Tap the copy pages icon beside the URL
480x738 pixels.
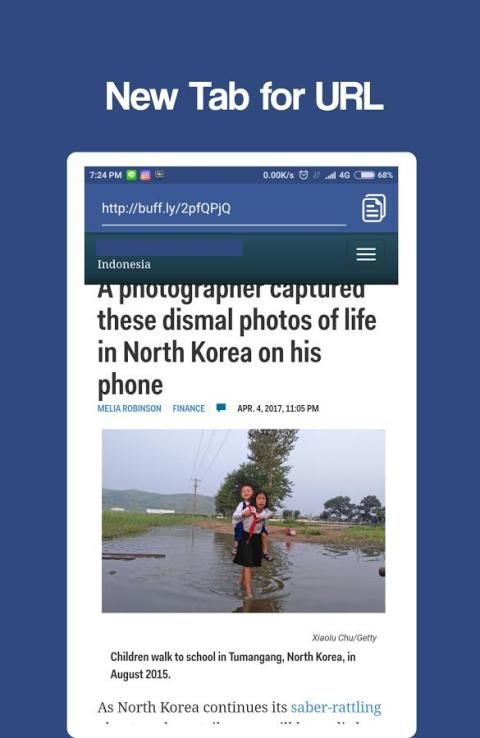pyautogui.click(x=374, y=208)
